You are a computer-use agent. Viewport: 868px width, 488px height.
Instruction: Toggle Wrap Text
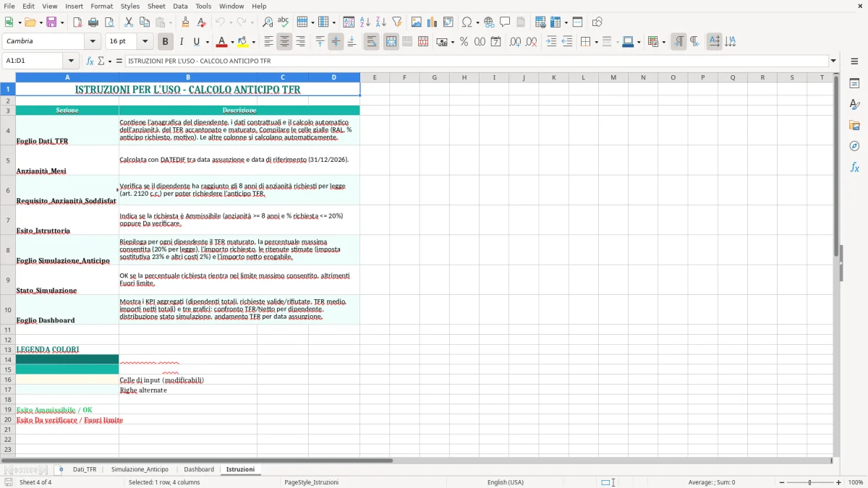372,42
